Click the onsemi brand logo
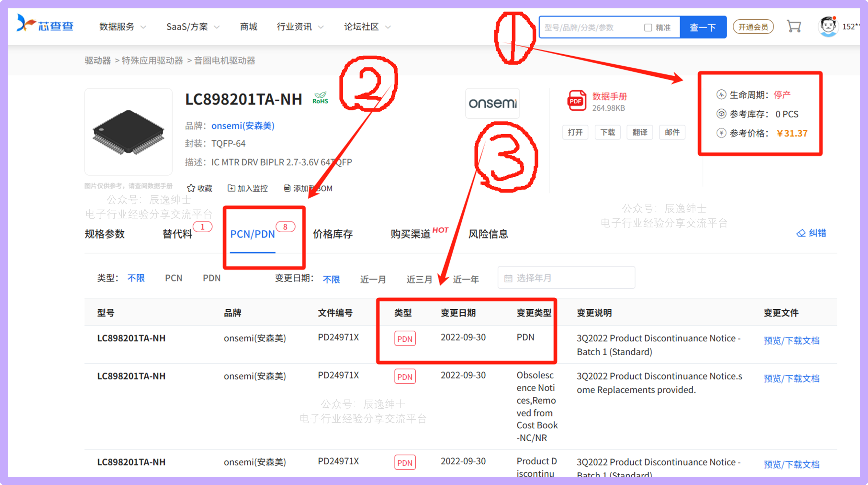Screen dimensions: 868x485 tap(492, 103)
